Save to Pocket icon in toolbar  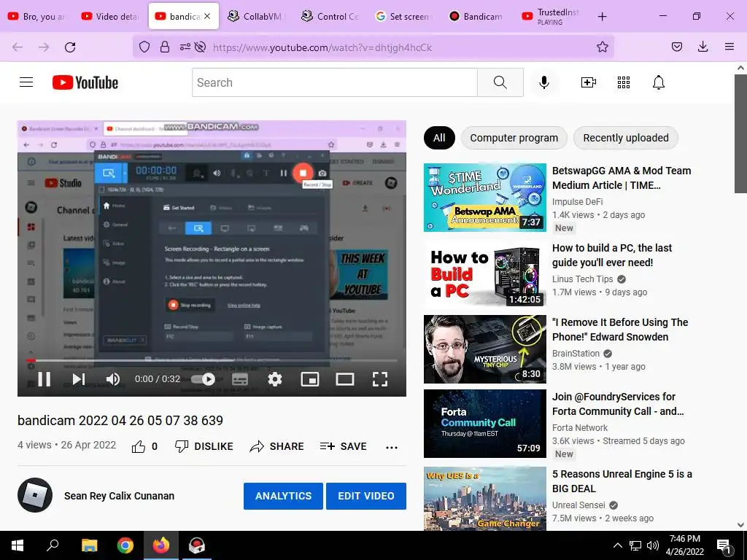[676, 47]
